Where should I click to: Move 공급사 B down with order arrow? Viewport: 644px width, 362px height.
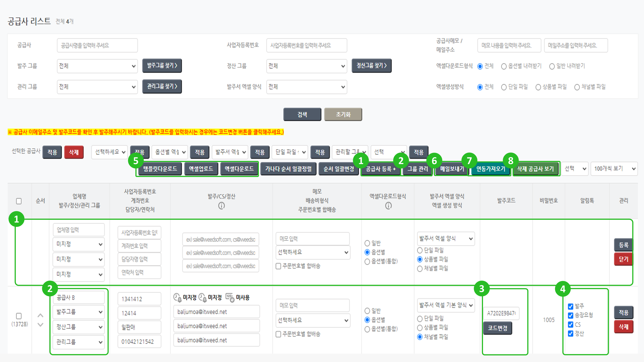pyautogui.click(x=40, y=325)
